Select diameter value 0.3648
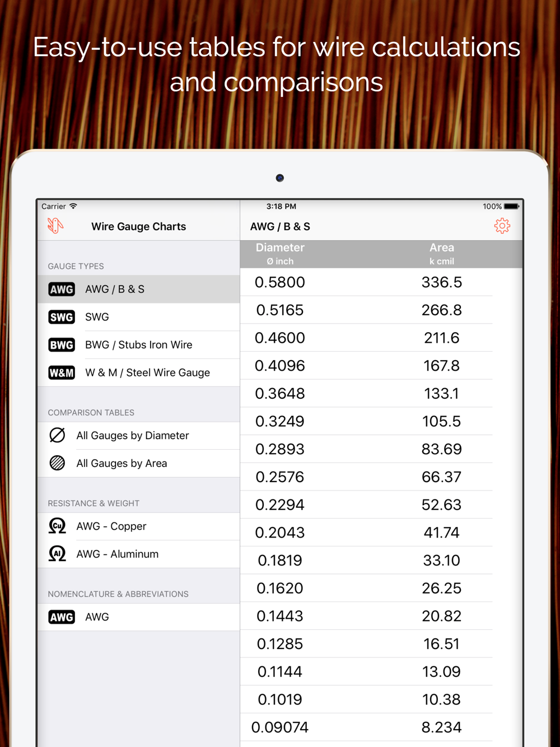This screenshot has height=747, width=560. [280, 394]
